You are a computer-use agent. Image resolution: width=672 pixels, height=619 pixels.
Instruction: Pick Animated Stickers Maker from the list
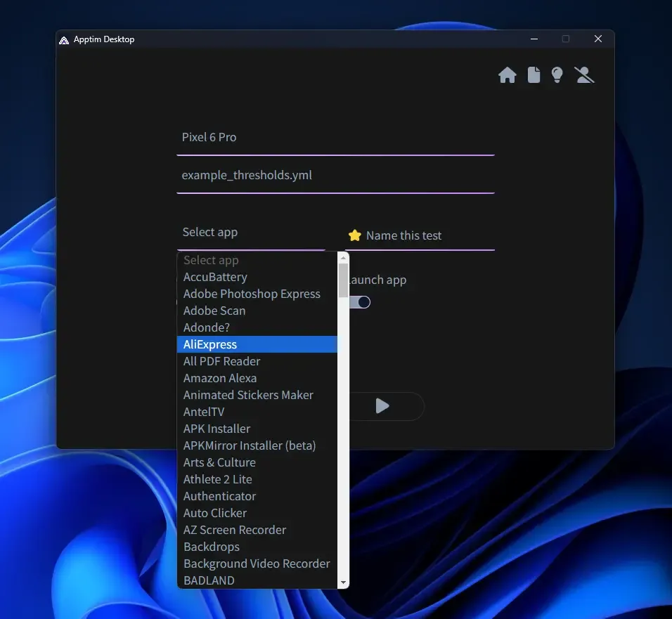(x=257, y=395)
